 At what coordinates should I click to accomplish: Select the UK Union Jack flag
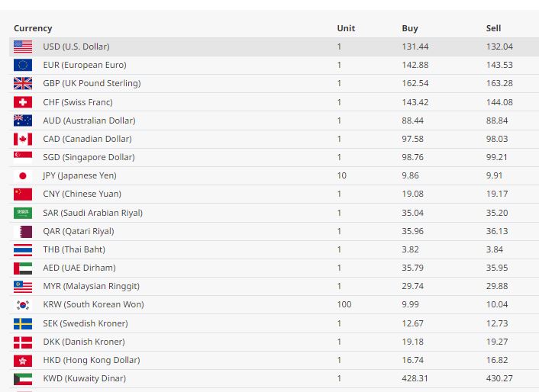23,83
